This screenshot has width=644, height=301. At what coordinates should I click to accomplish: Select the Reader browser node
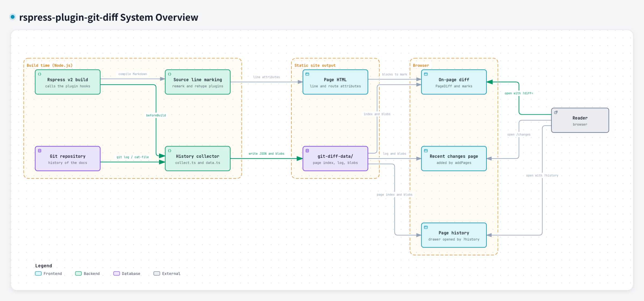point(580,120)
